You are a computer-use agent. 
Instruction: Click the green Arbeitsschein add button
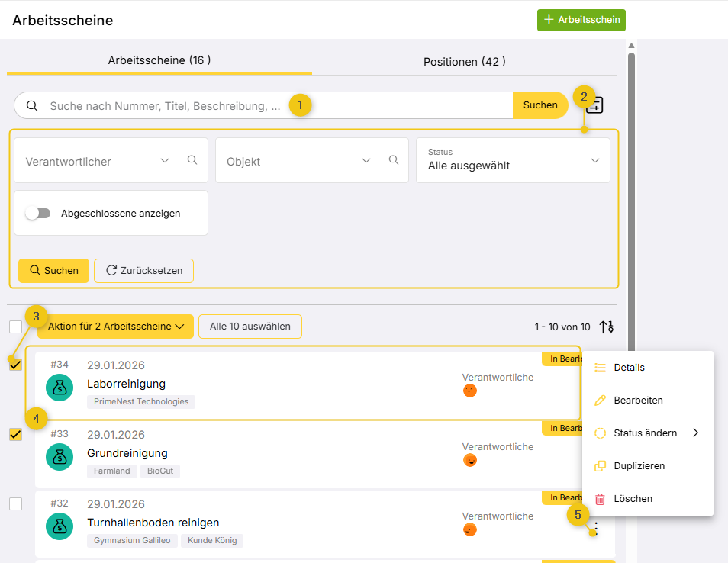point(581,20)
